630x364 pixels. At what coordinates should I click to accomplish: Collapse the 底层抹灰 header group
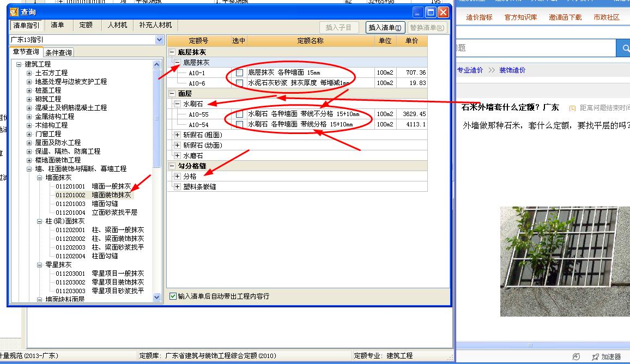coord(172,52)
